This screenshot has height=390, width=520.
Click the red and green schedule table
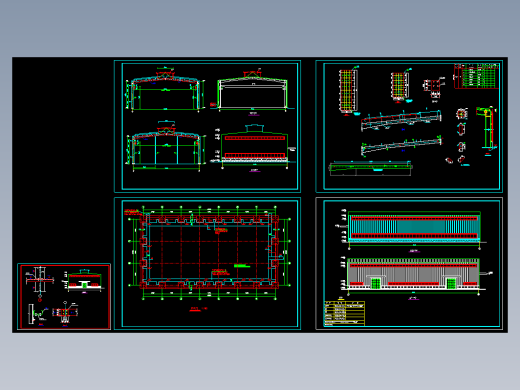pyautogui.click(x=476, y=76)
